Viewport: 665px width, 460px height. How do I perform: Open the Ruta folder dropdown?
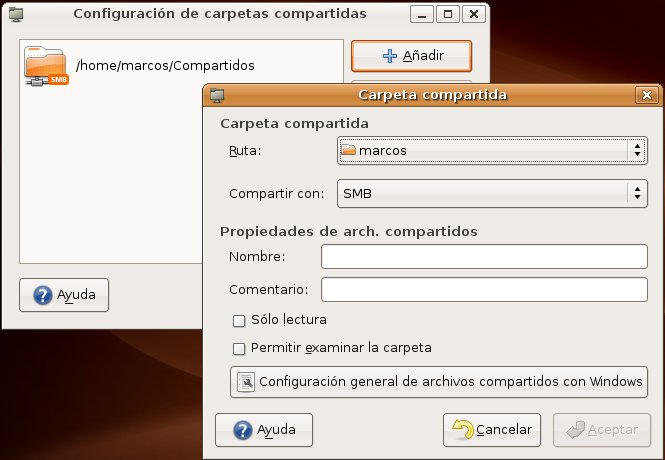pos(491,150)
